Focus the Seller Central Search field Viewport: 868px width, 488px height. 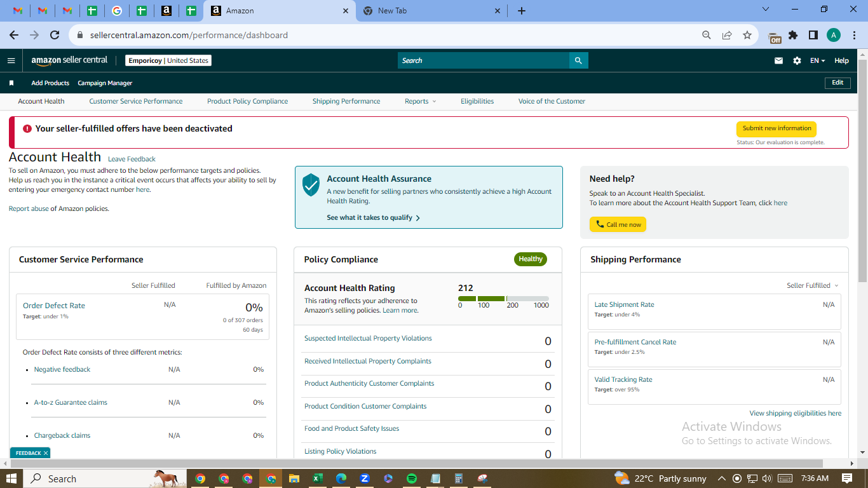484,60
